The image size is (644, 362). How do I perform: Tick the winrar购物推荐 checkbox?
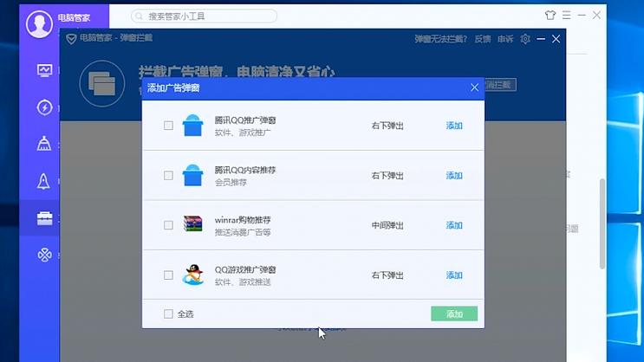pyautogui.click(x=168, y=225)
